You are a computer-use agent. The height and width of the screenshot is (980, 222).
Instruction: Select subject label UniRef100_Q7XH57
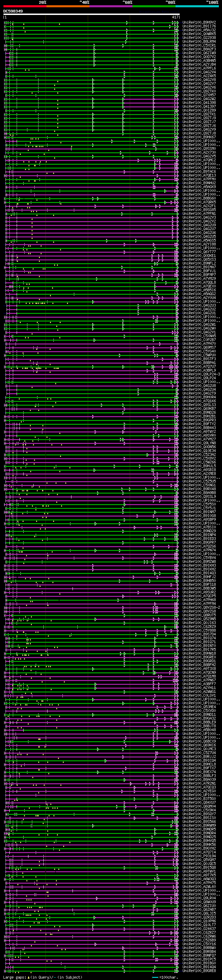coord(199,95)
